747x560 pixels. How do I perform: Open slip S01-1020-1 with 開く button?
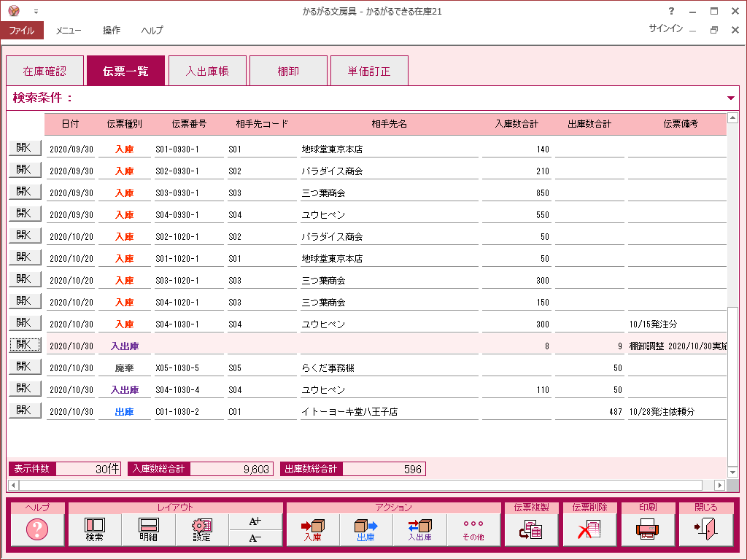tap(25, 257)
